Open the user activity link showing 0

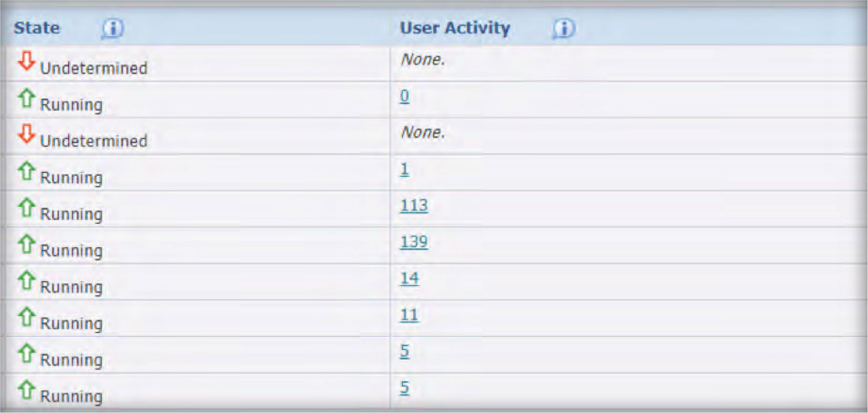click(x=404, y=96)
